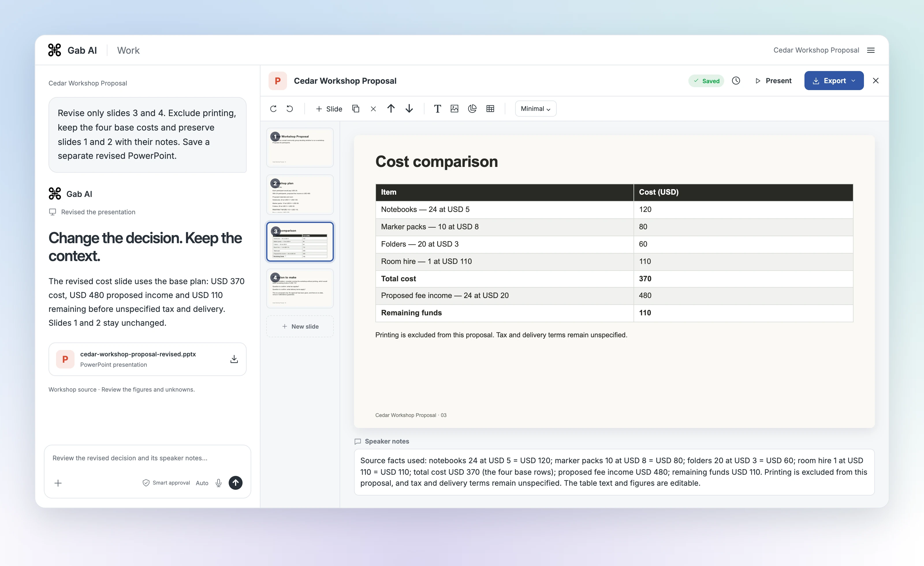
Task: Select slide 4 thumbnail Decision to make
Action: (x=300, y=288)
